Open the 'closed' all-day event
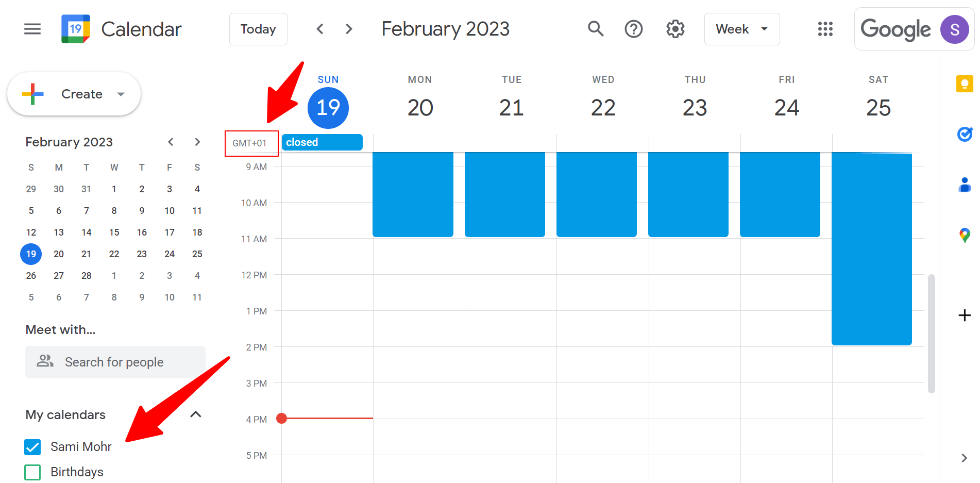980x483 pixels. point(322,142)
